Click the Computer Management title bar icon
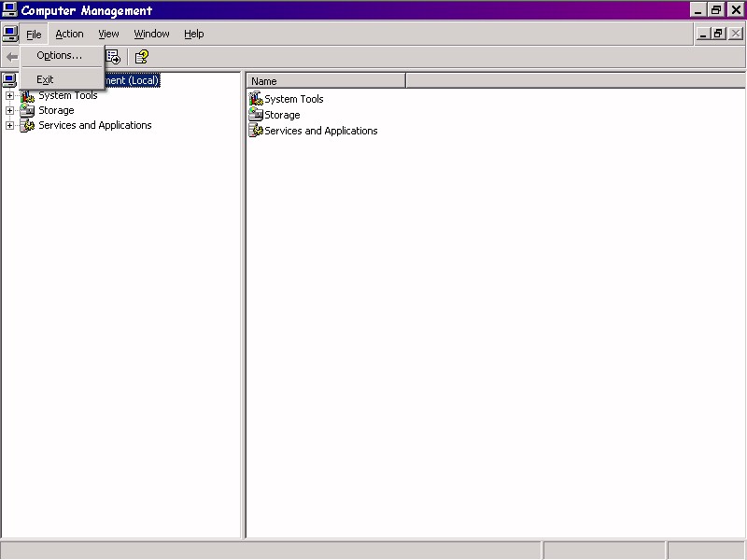 9,10
